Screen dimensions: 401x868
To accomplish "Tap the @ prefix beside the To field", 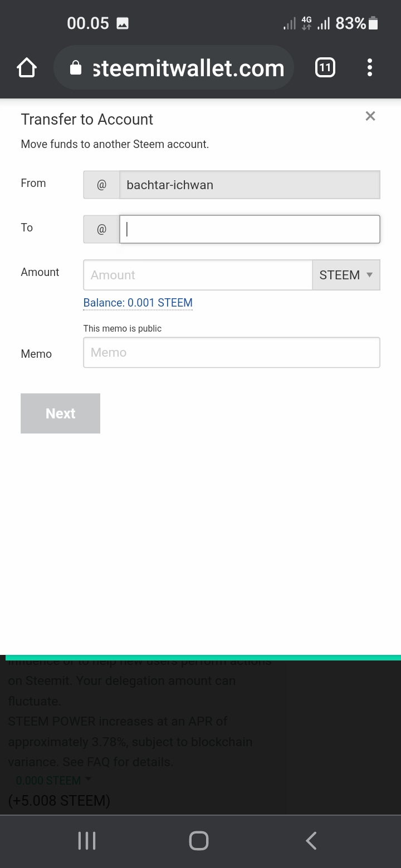I will pyautogui.click(x=101, y=229).
